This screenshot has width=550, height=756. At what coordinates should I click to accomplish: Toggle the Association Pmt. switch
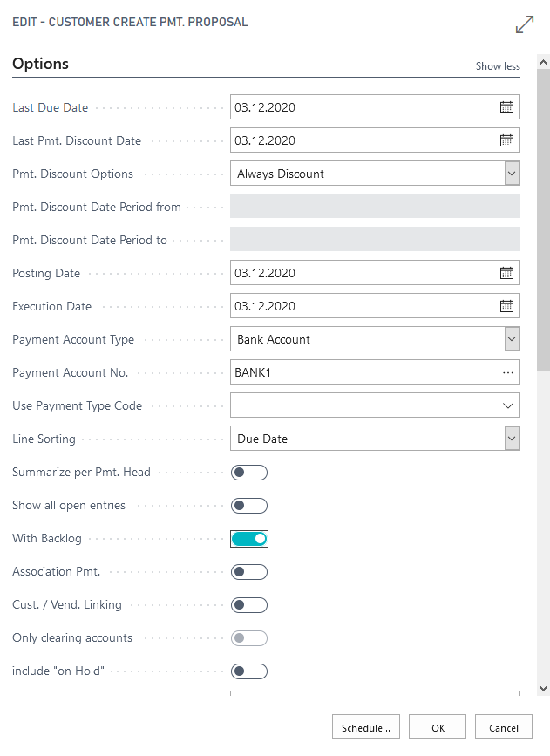(x=248, y=572)
